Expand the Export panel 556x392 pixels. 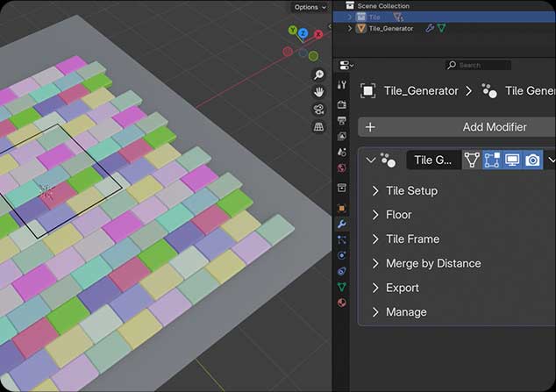click(x=402, y=288)
